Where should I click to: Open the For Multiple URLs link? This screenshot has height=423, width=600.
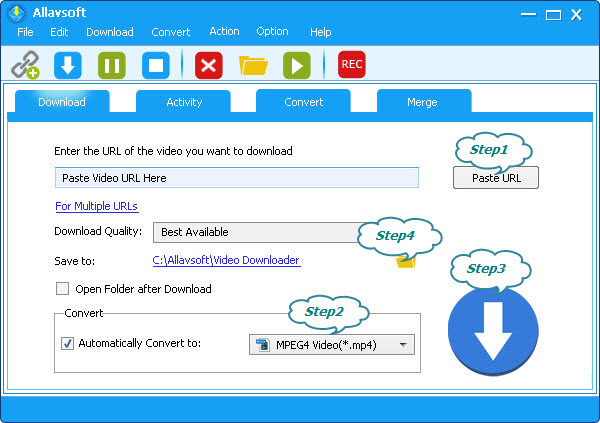click(96, 206)
